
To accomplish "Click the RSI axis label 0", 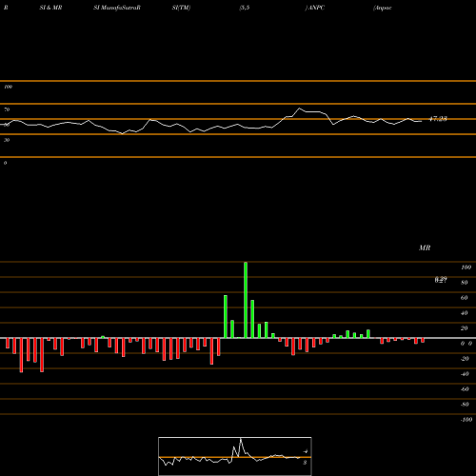I will 5,163.
